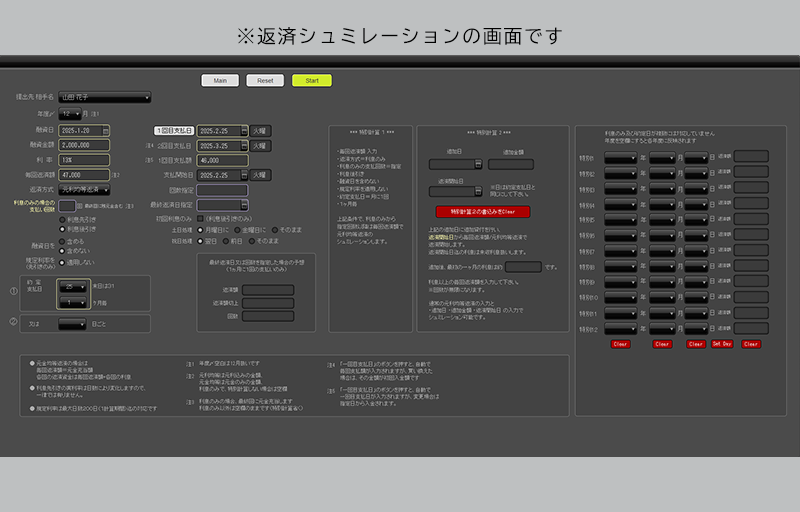Open the 日ごと dropdown in 又は row

point(72,324)
